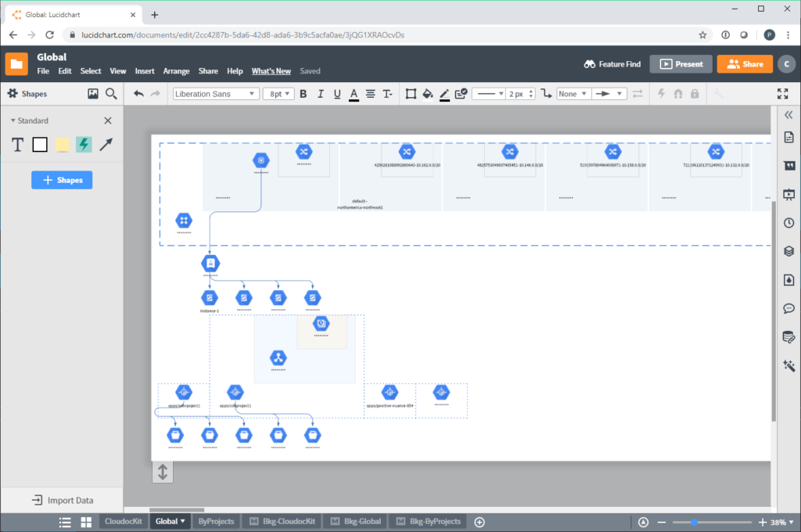801x532 pixels.
Task: Enter fullscreen mode with expand icon
Action: (782, 94)
